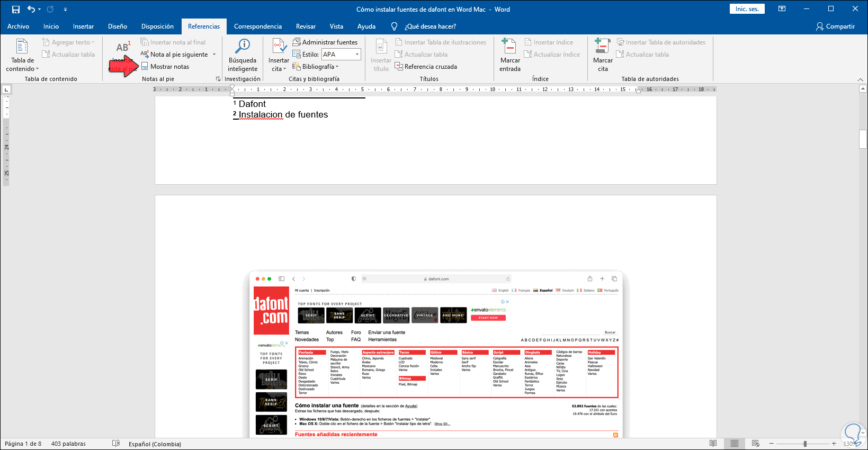
Task: Open the Ayuda tab
Action: coord(366,26)
